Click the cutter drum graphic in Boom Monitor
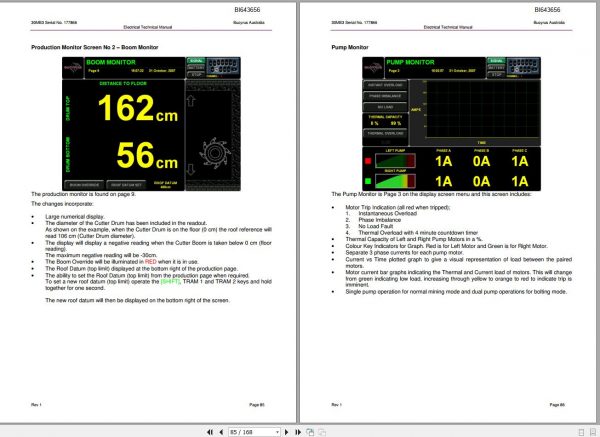600x437 pixels. [215, 153]
